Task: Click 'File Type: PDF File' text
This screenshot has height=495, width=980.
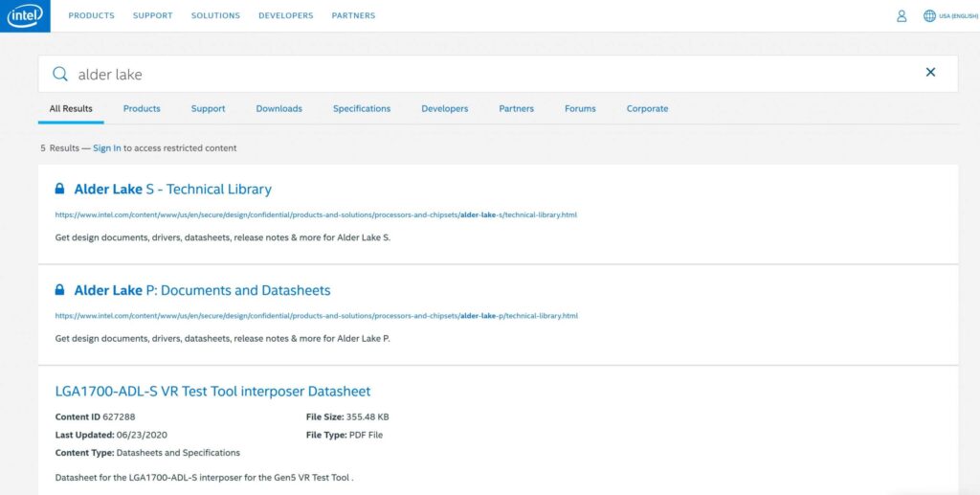Action: [345, 435]
